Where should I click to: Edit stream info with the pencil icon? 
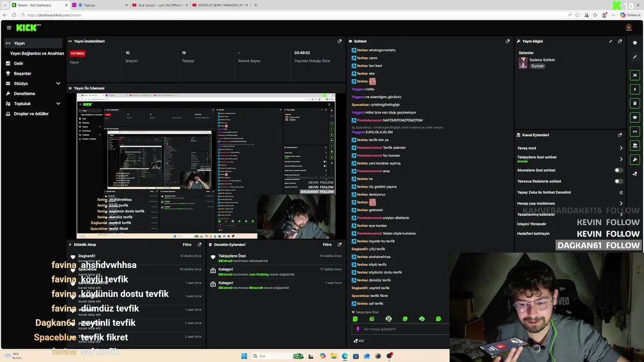click(611, 41)
